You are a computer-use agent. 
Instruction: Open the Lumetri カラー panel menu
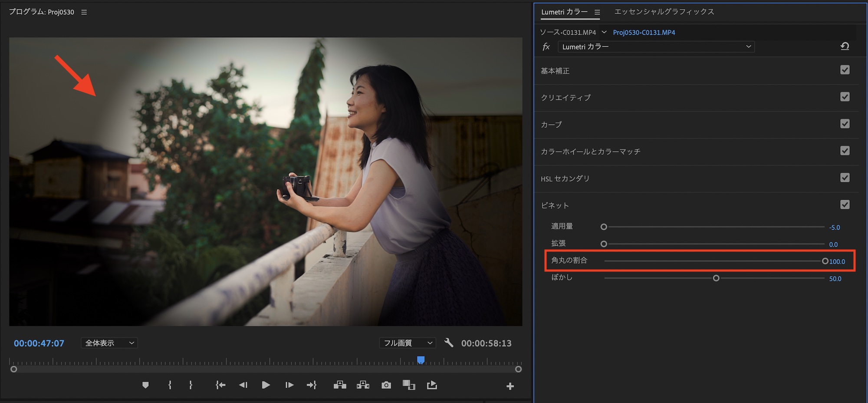coord(597,12)
